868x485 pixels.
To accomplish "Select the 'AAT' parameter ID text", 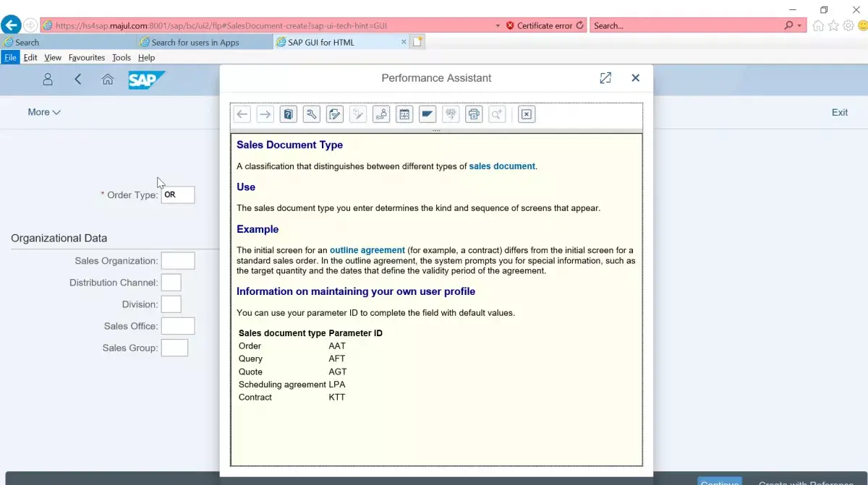I will 337,346.
